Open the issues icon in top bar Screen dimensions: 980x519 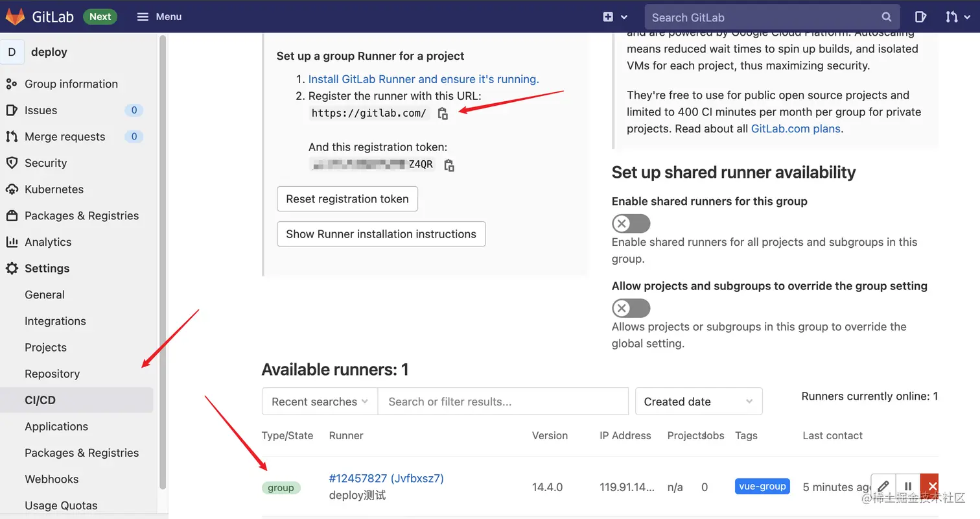pos(920,17)
